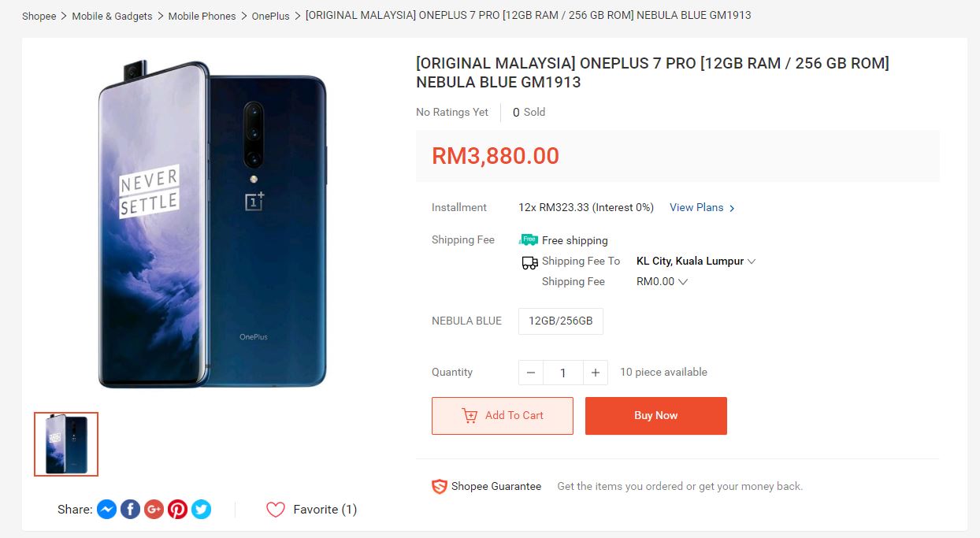Image resolution: width=980 pixels, height=538 pixels.
Task: Share product on Pinterest
Action: (x=177, y=510)
